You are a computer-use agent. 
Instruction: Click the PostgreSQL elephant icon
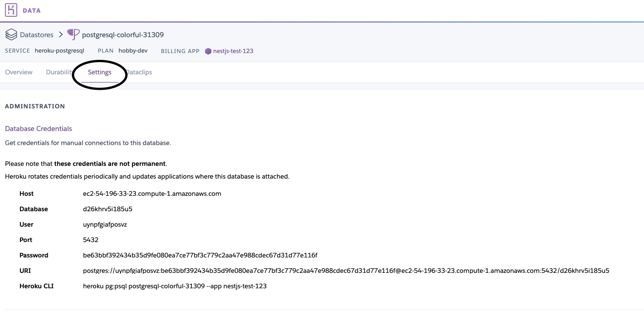[73, 34]
